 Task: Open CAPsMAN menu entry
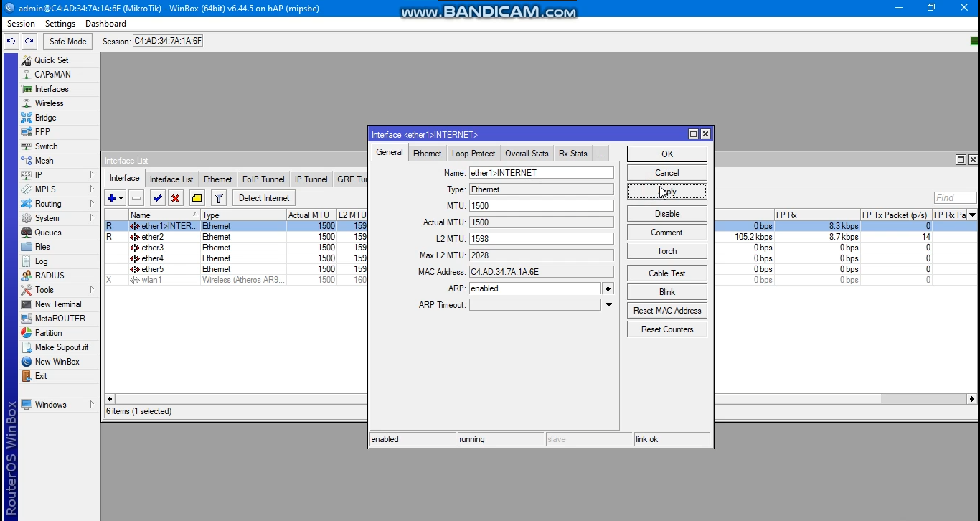click(52, 75)
